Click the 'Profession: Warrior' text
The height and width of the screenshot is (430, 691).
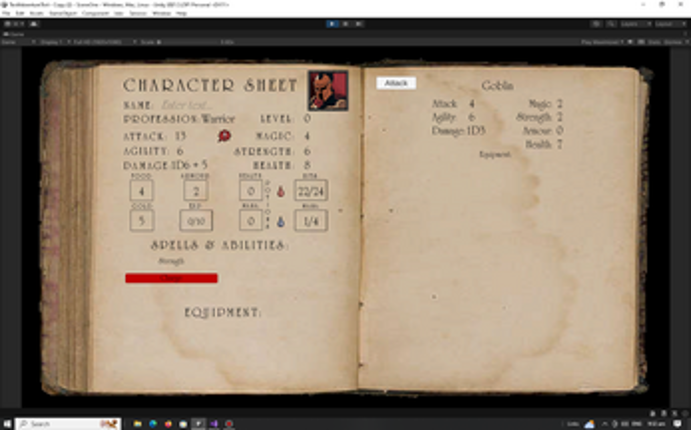(179, 119)
